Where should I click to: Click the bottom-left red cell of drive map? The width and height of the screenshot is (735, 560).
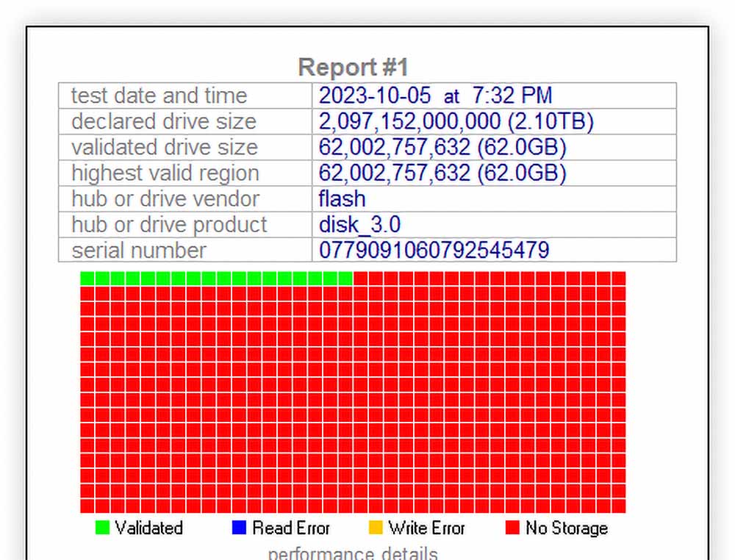(x=87, y=506)
